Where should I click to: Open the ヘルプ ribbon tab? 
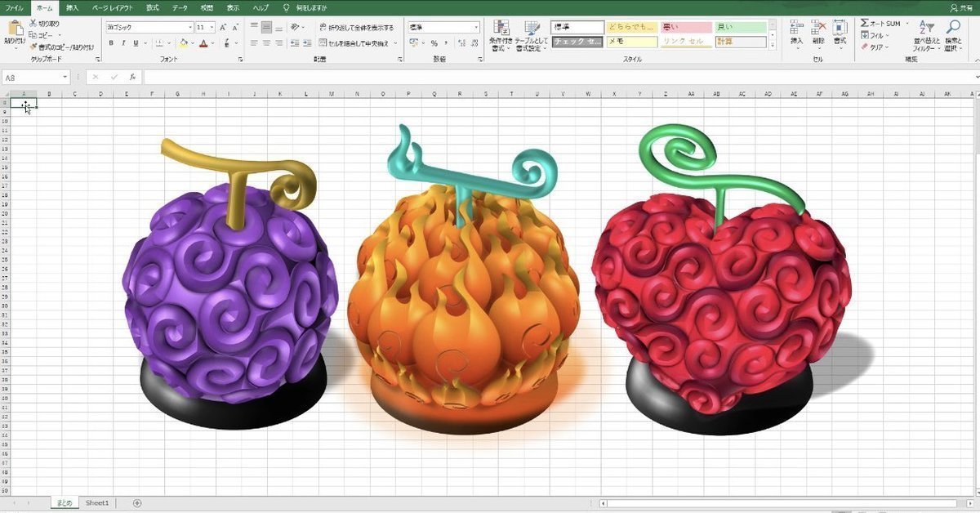[261, 7]
